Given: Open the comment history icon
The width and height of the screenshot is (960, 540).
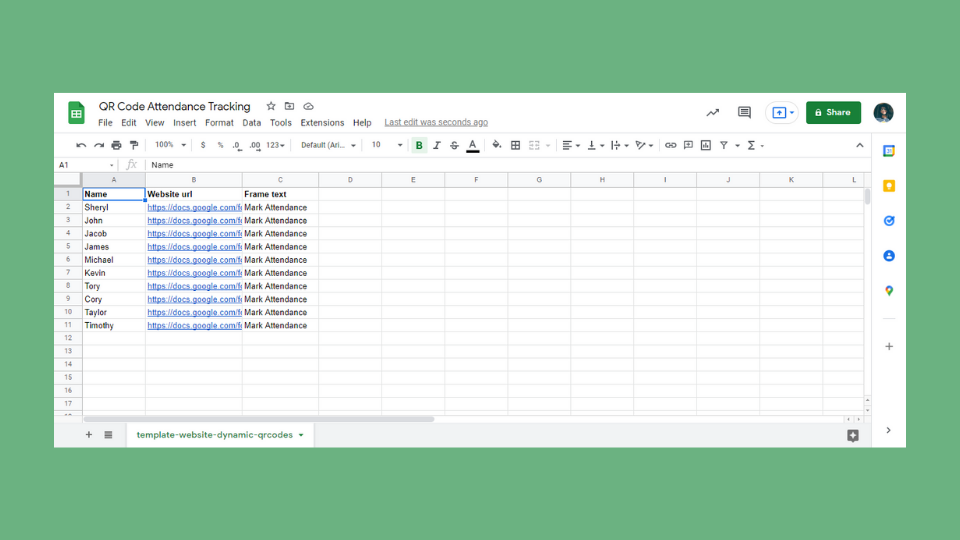Looking at the screenshot, I should 744,113.
